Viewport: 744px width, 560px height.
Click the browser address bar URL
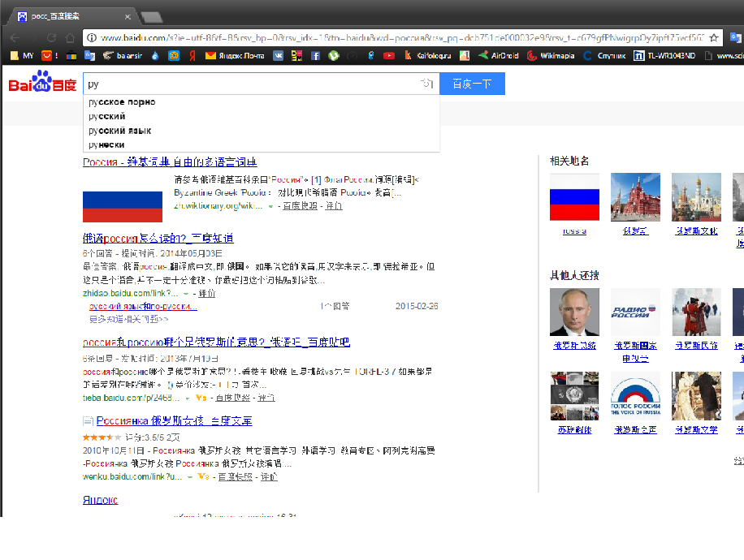[402, 37]
